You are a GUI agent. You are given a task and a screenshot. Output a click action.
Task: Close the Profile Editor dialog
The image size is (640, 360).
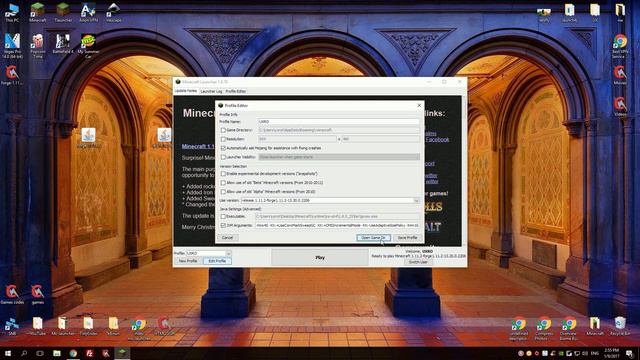tap(419, 105)
